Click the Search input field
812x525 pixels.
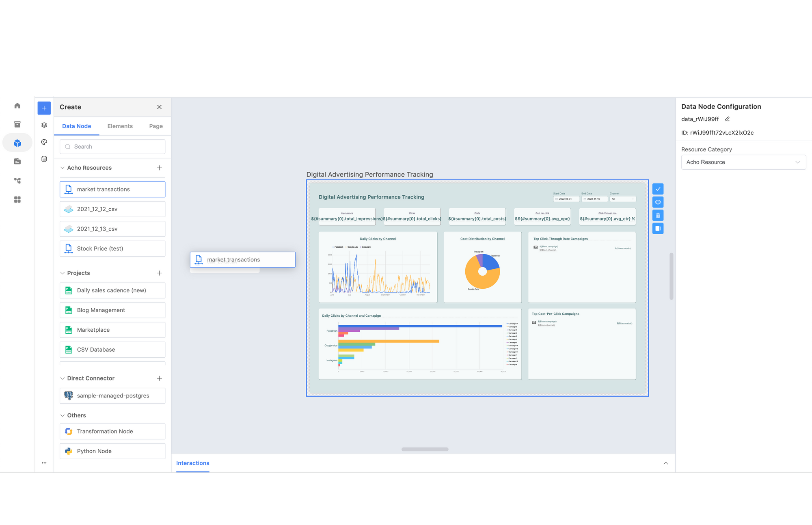pyautogui.click(x=112, y=147)
